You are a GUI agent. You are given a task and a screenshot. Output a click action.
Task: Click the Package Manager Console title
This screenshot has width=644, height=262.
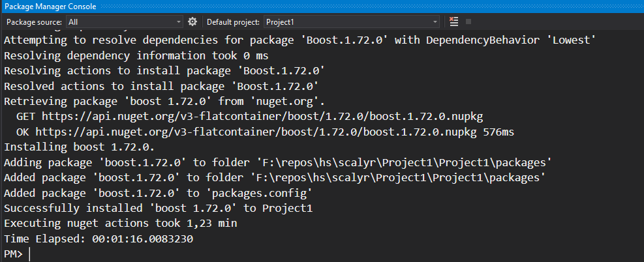50,6
